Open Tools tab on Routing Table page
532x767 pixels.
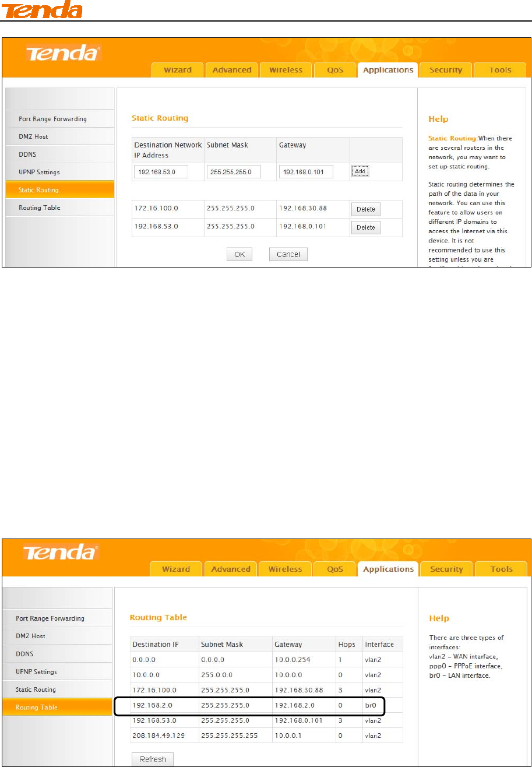(x=501, y=569)
